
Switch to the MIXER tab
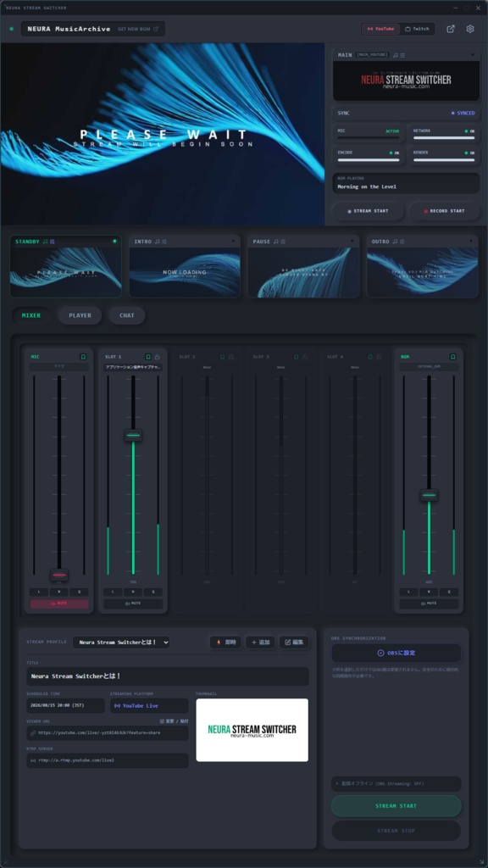point(31,315)
